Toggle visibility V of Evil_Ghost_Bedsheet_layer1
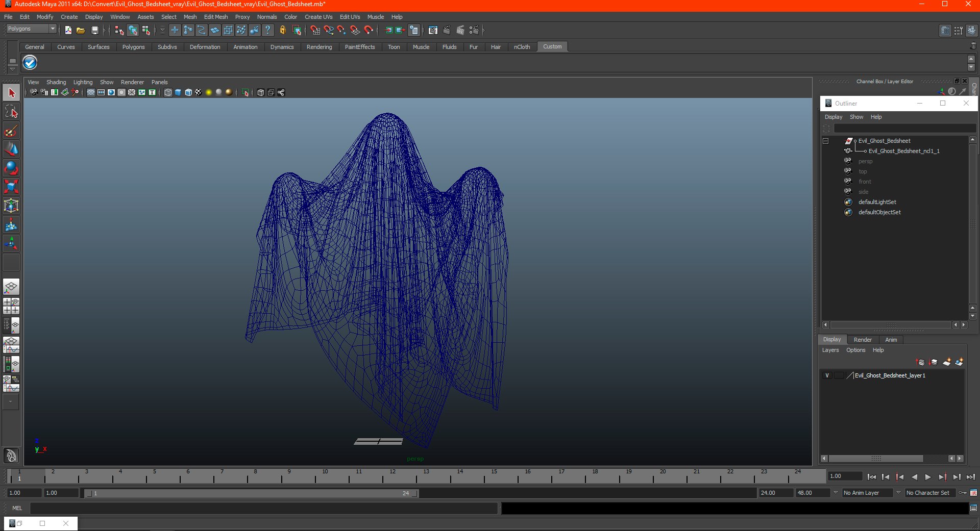The width and height of the screenshot is (980, 531). pyautogui.click(x=827, y=375)
